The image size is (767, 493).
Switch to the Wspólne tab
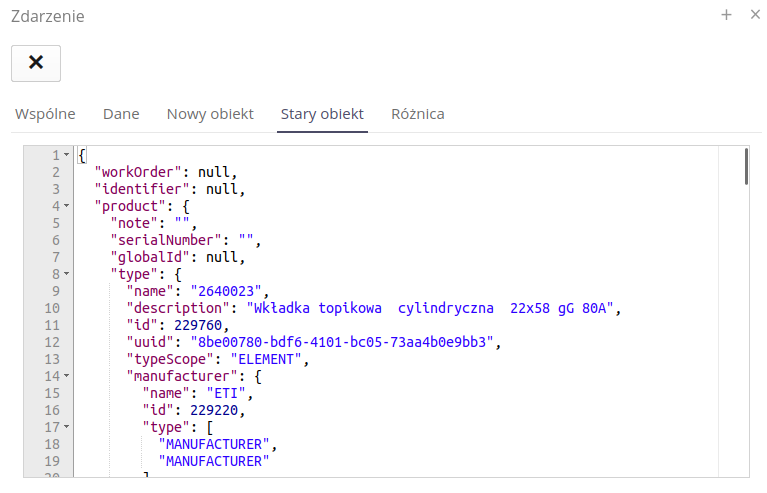pos(45,114)
